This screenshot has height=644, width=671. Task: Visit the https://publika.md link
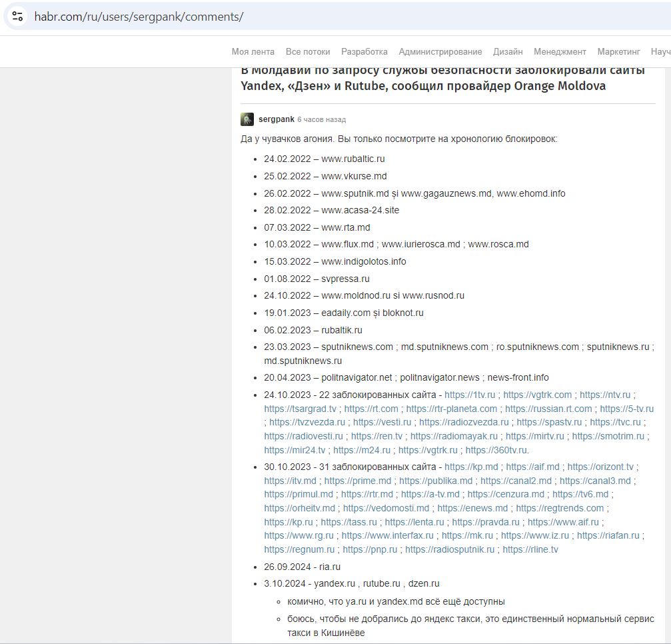point(436,481)
